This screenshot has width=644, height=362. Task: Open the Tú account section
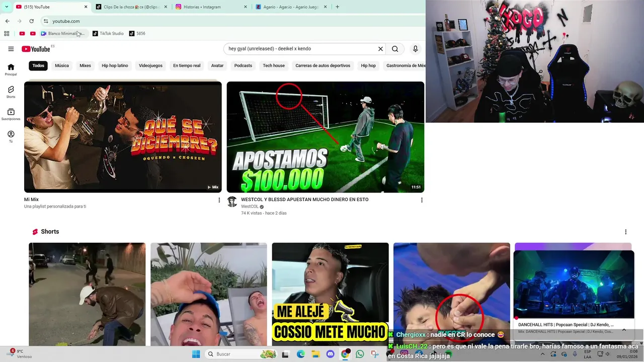pyautogui.click(x=11, y=137)
